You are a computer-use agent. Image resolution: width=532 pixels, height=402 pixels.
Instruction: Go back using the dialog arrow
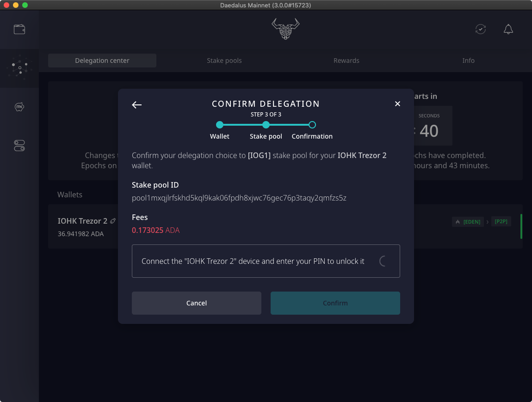pyautogui.click(x=137, y=105)
